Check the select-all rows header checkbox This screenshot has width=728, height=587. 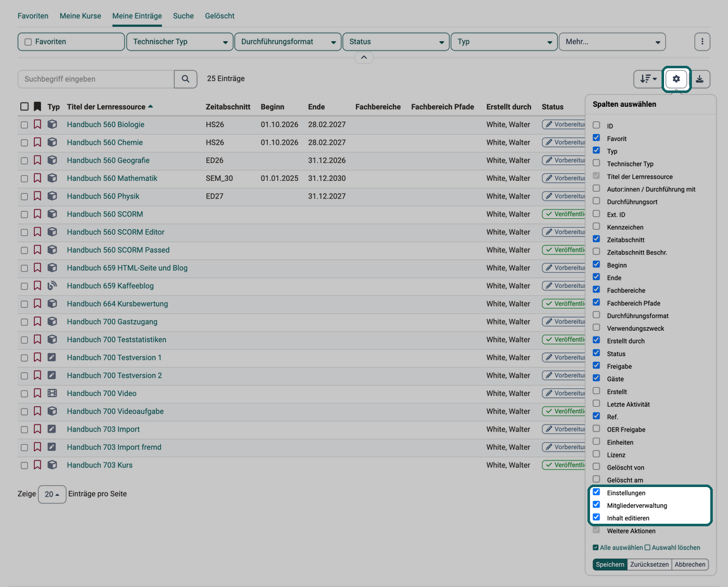[x=24, y=107]
